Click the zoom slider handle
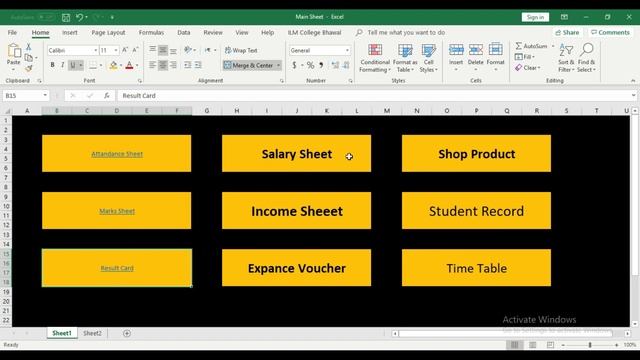 (590, 345)
